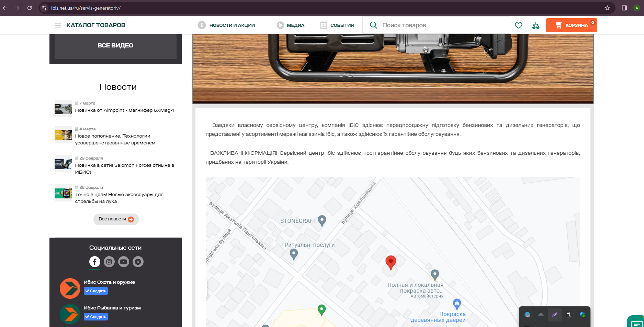Click the red location pin on map
Screen dimensions: 644x327
391,262
